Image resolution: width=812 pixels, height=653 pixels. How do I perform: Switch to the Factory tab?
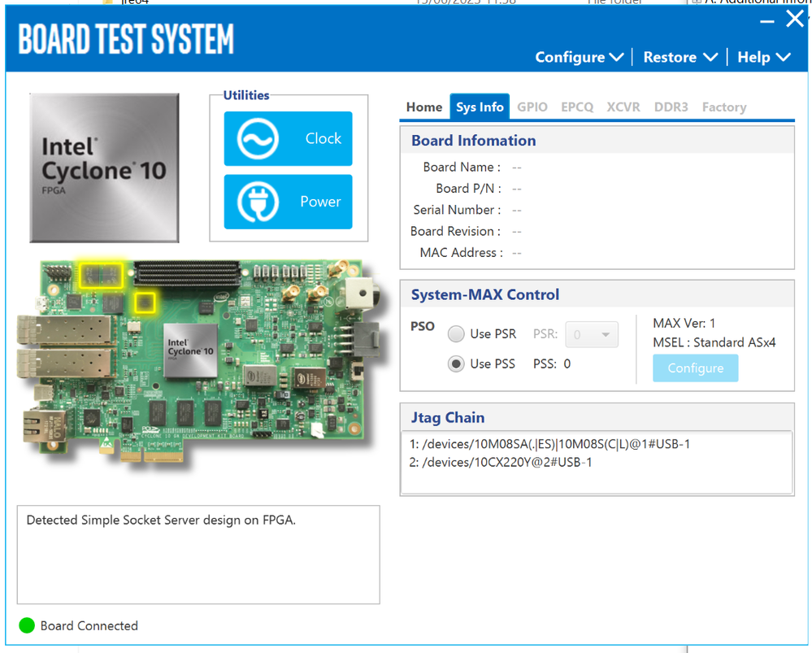coord(724,107)
